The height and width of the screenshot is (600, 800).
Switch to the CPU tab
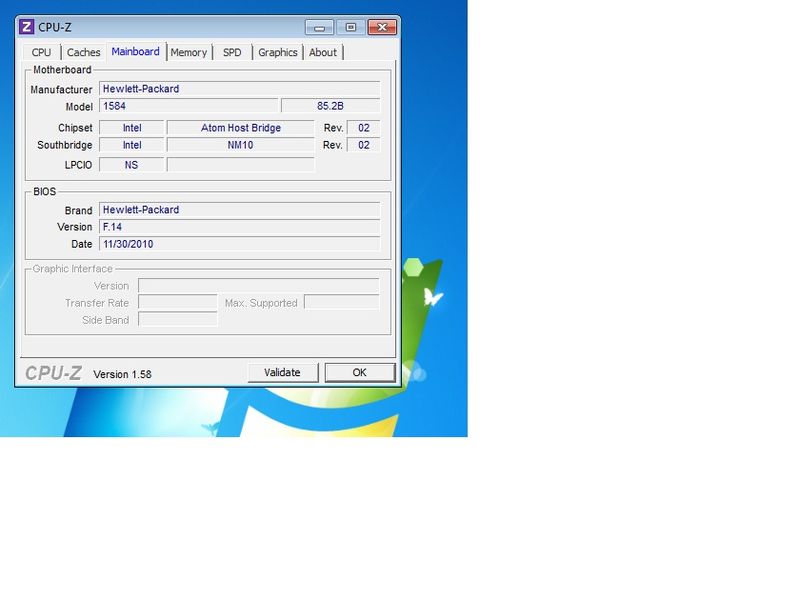click(x=41, y=52)
